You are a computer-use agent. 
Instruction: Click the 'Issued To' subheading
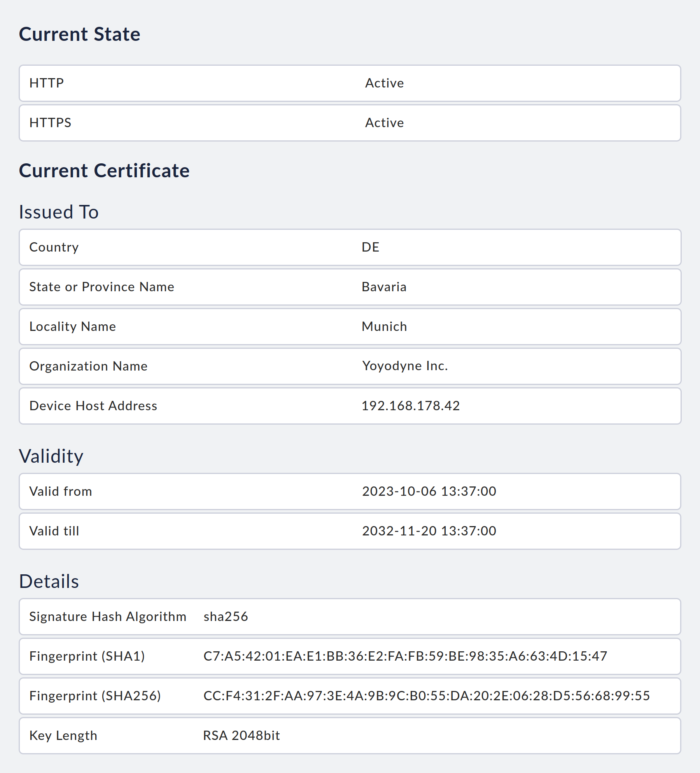click(59, 212)
